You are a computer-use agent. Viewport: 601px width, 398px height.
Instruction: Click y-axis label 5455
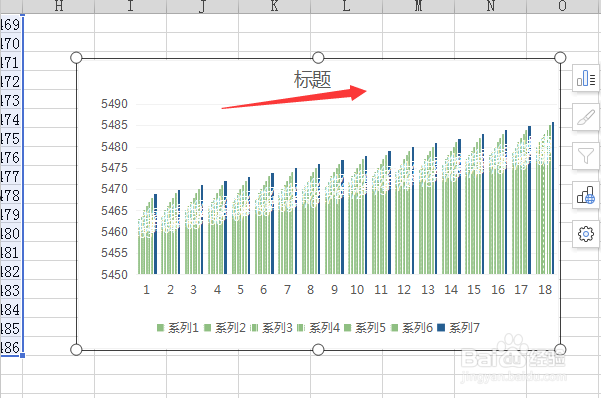(114, 253)
